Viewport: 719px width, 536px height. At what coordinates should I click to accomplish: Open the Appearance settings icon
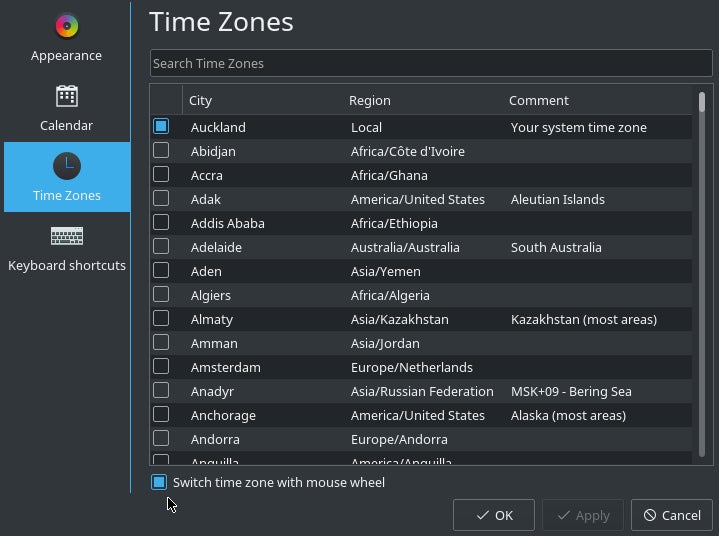click(67, 26)
